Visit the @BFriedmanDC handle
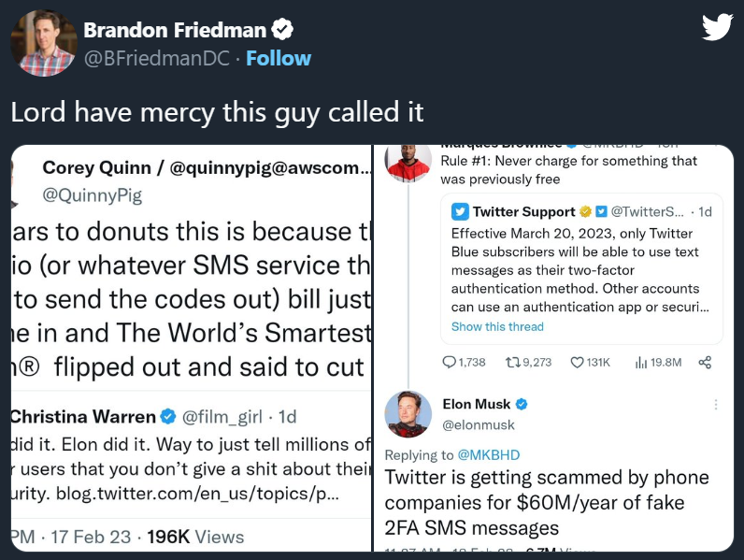Image resolution: width=744 pixels, height=560 pixels. pos(156,58)
